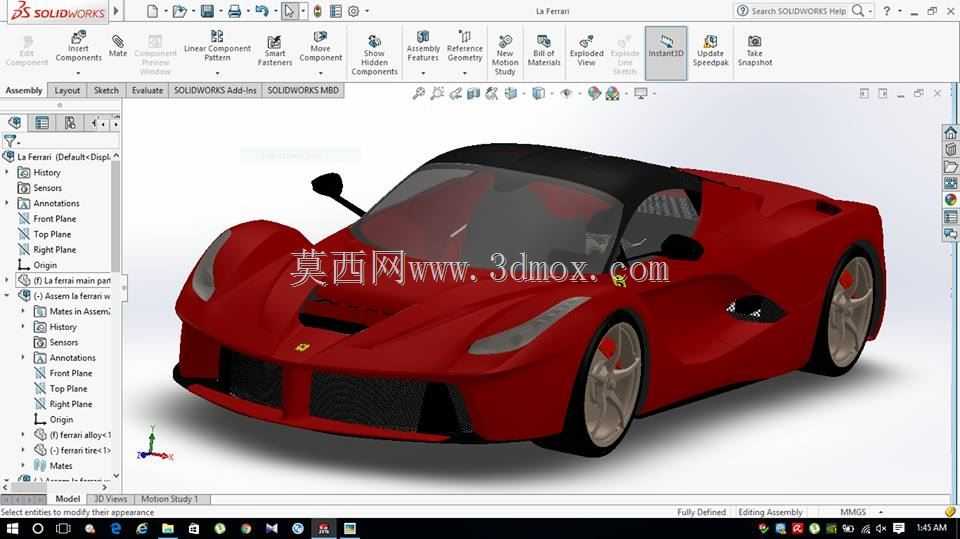Click the tree filter funnel field
Screen dimensions: 960x539
pos(59,141)
